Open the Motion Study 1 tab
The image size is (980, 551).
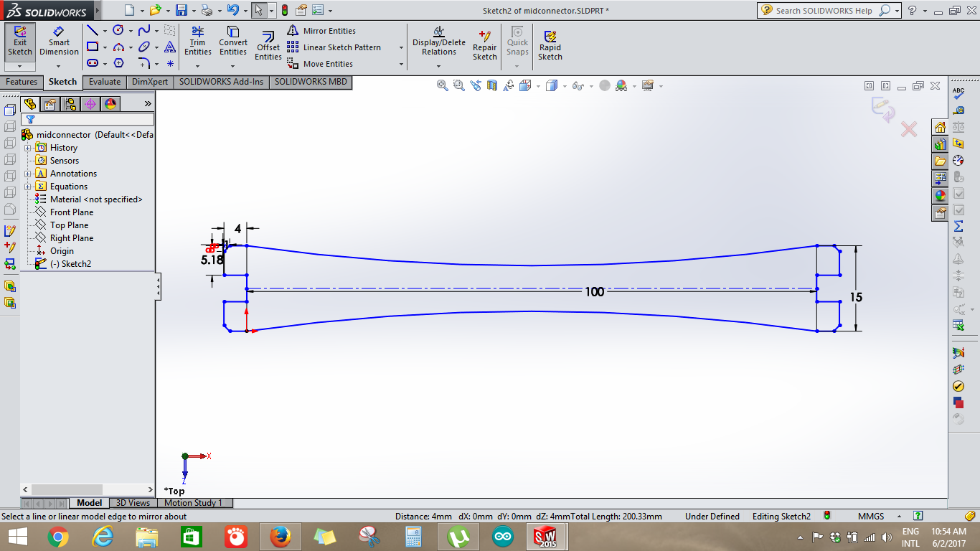click(194, 503)
